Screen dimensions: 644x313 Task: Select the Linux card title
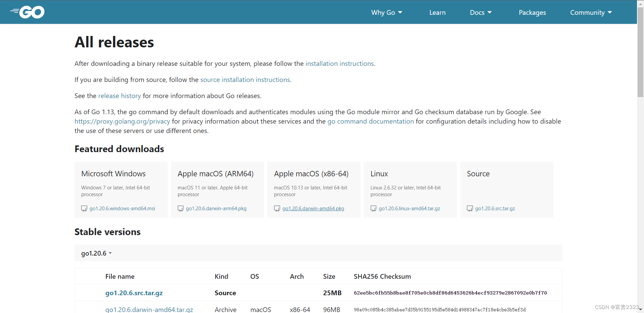tap(379, 174)
